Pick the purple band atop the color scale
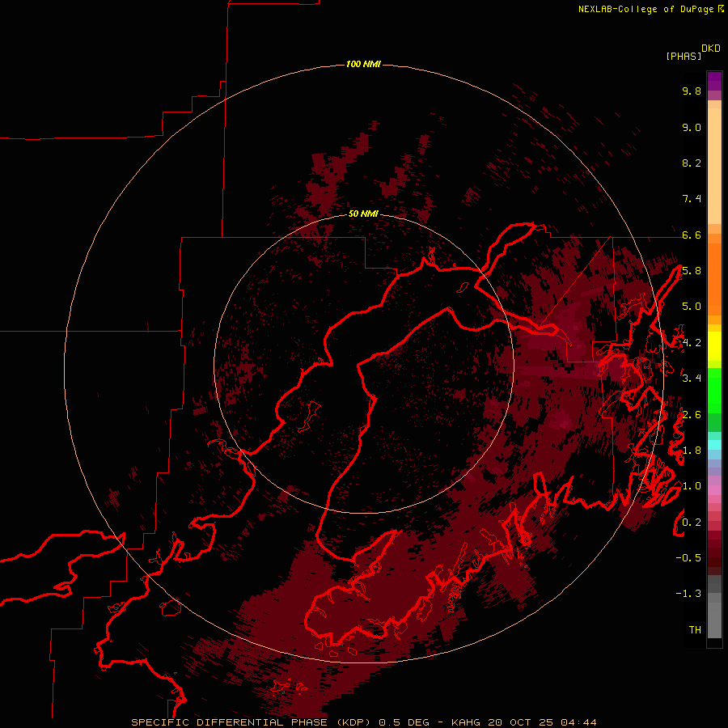The height and width of the screenshot is (728, 728). [714, 81]
